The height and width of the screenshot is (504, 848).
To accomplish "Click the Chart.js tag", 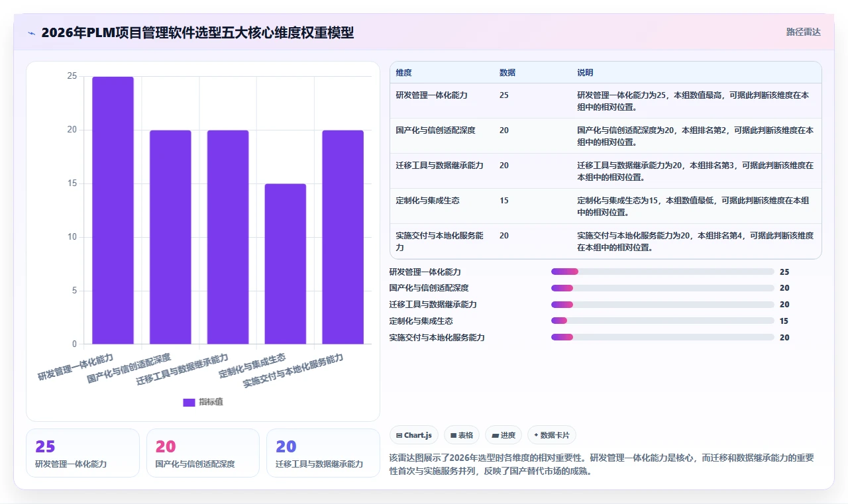I will click(x=414, y=435).
